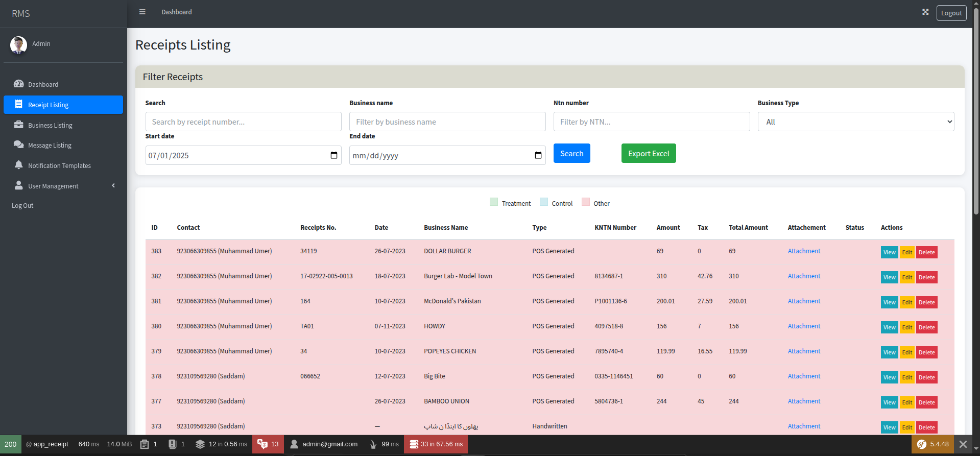Toggle the hamburger sidebar menu icon
Screen dimensions: 980x456
[142, 12]
